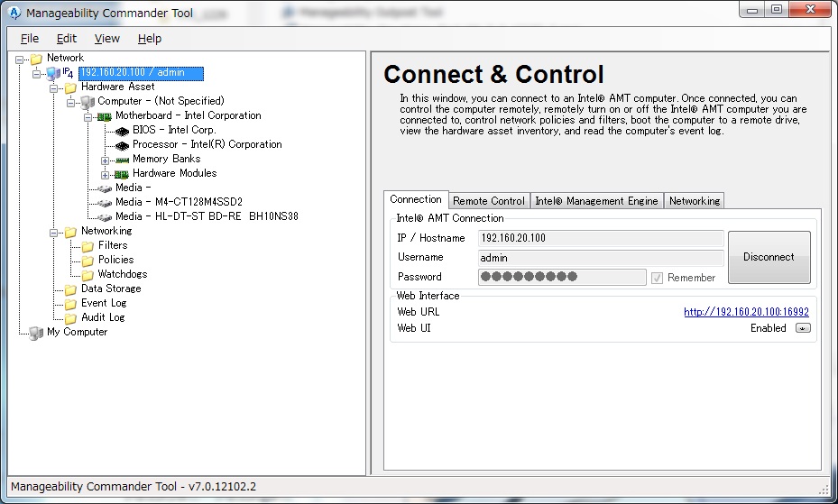
Task: Expand the Hardware Modules node
Action: [105, 175]
